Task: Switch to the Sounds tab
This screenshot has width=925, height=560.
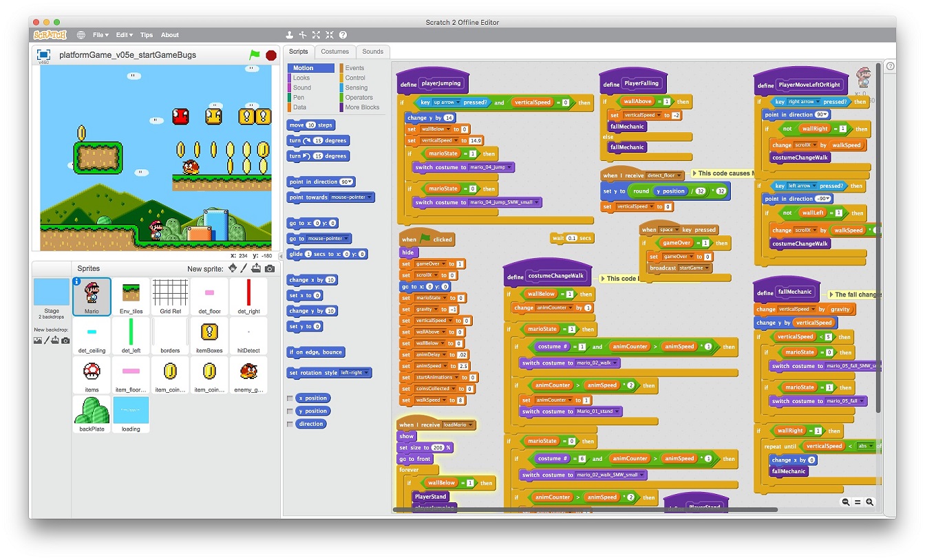Action: pos(373,52)
